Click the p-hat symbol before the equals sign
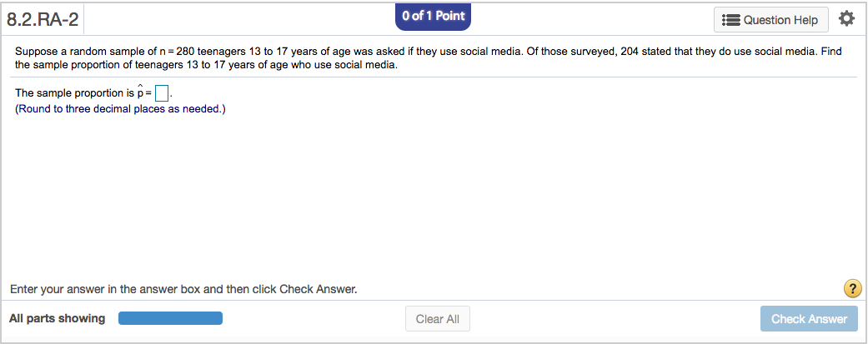The height and width of the screenshot is (344, 868). pyautogui.click(x=140, y=93)
